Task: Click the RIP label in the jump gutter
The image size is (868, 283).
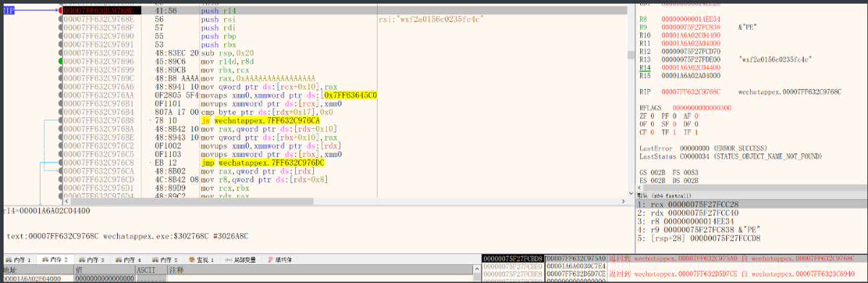Action: point(9,11)
